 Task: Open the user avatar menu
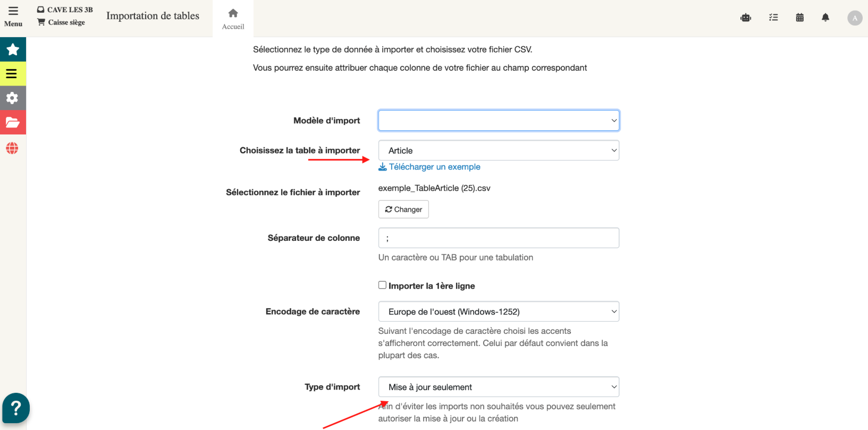tap(855, 18)
